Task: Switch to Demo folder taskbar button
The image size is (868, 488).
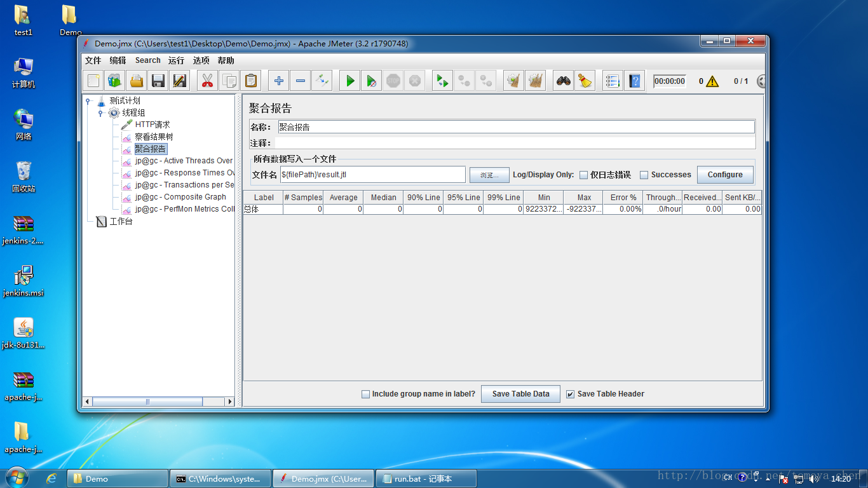Action: pos(118,478)
